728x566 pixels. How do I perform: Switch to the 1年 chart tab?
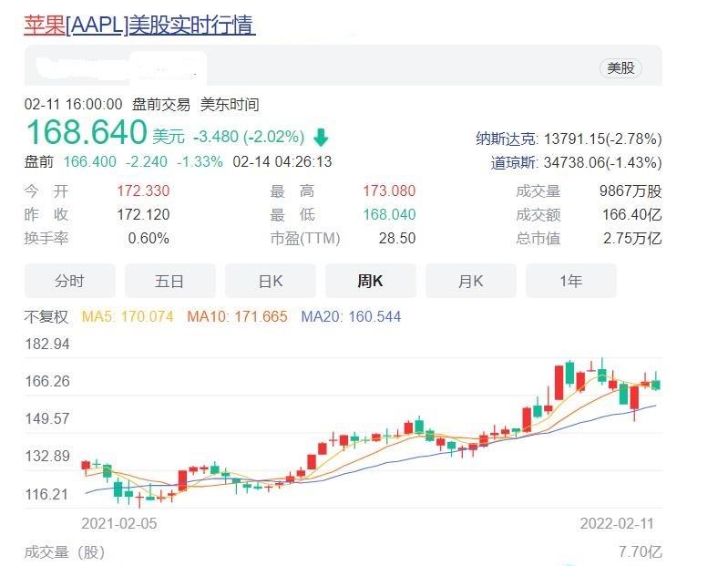(571, 281)
